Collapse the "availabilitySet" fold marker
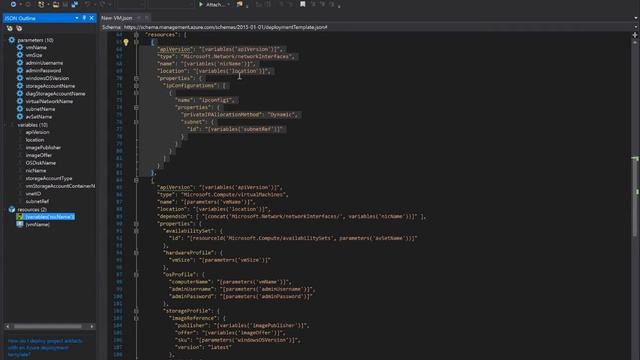The width and height of the screenshot is (640, 360). (x=136, y=231)
